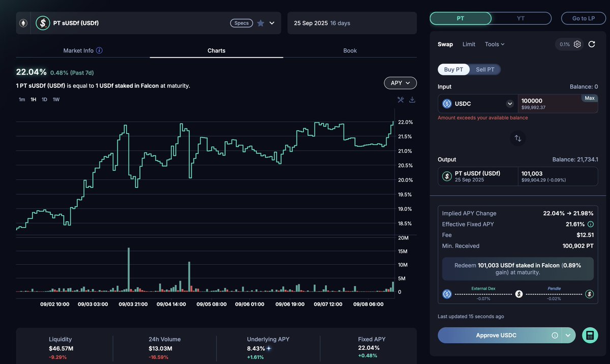Click the Approve USDC button
The width and height of the screenshot is (610, 364).
496,335
